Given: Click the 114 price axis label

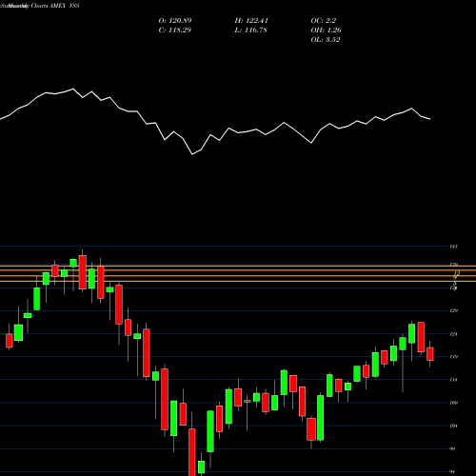Looking at the screenshot, I should tap(454, 380).
